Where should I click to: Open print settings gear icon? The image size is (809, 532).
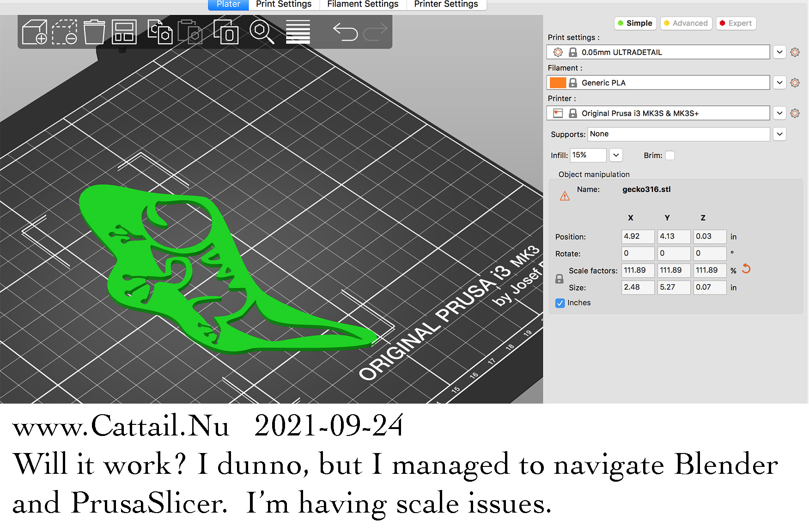[795, 52]
